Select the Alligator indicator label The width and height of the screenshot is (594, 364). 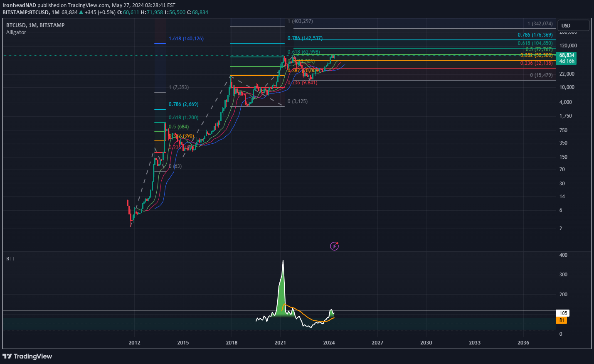click(16, 32)
